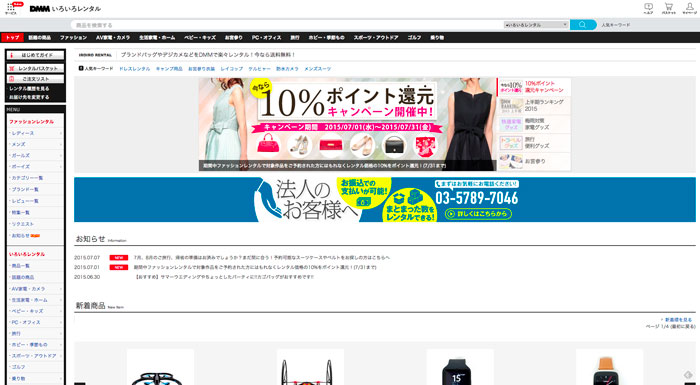Click the black handbag icon in banner
Image resolution: width=700 pixels, height=385 pixels.
pyautogui.click(x=394, y=145)
